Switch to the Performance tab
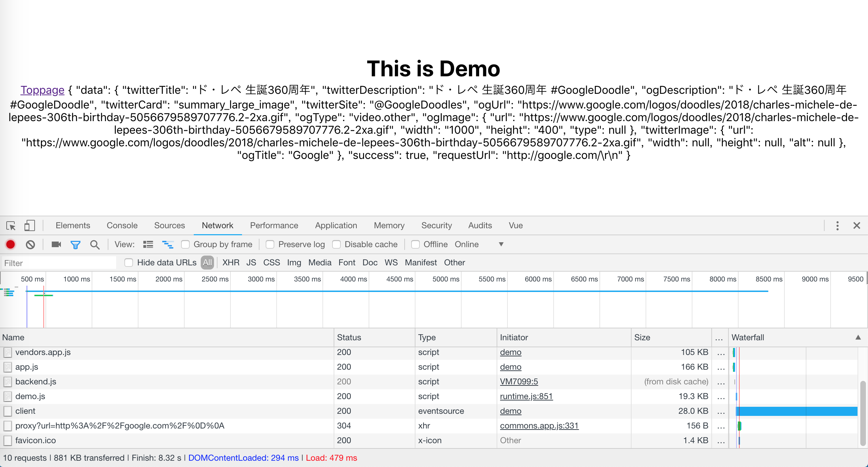This screenshot has height=467, width=868. coord(274,225)
